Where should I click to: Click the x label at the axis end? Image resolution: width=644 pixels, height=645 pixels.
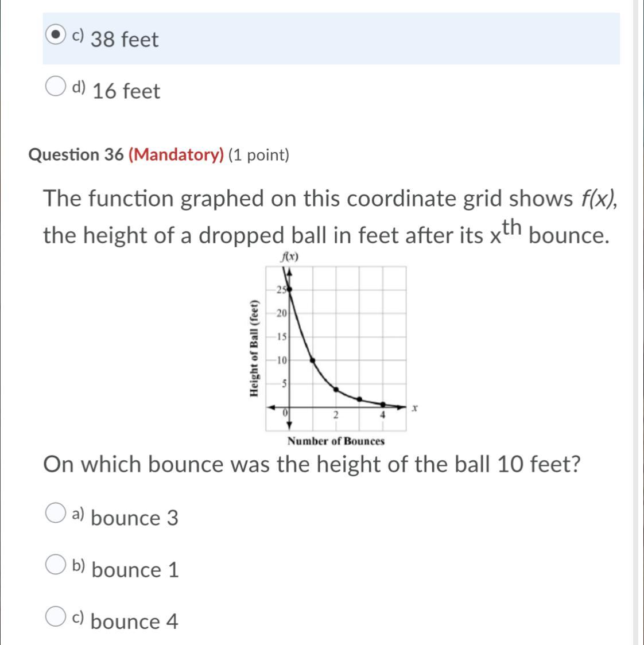415,408
